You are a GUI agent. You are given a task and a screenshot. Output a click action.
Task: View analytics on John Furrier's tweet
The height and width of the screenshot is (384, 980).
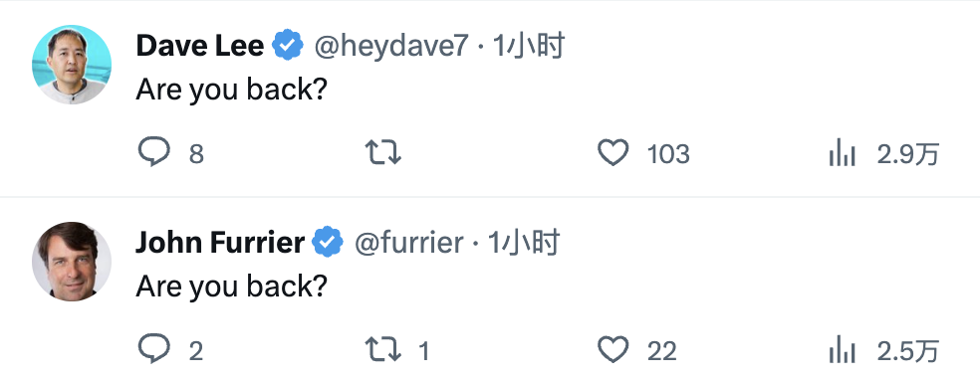pos(842,351)
